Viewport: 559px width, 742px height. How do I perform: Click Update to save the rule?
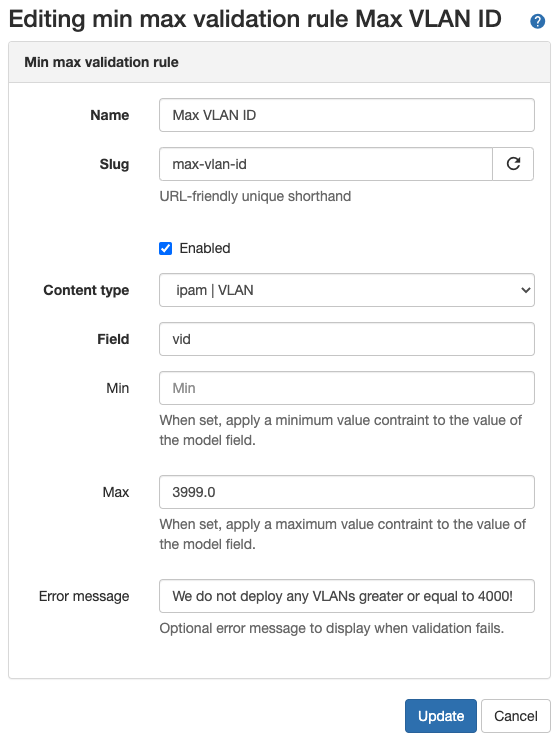coord(441,716)
